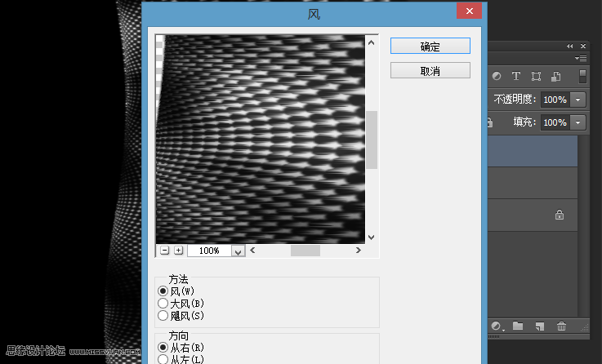602x364 pixels.
Task: Create a new group with folder icon
Action: pyautogui.click(x=518, y=326)
